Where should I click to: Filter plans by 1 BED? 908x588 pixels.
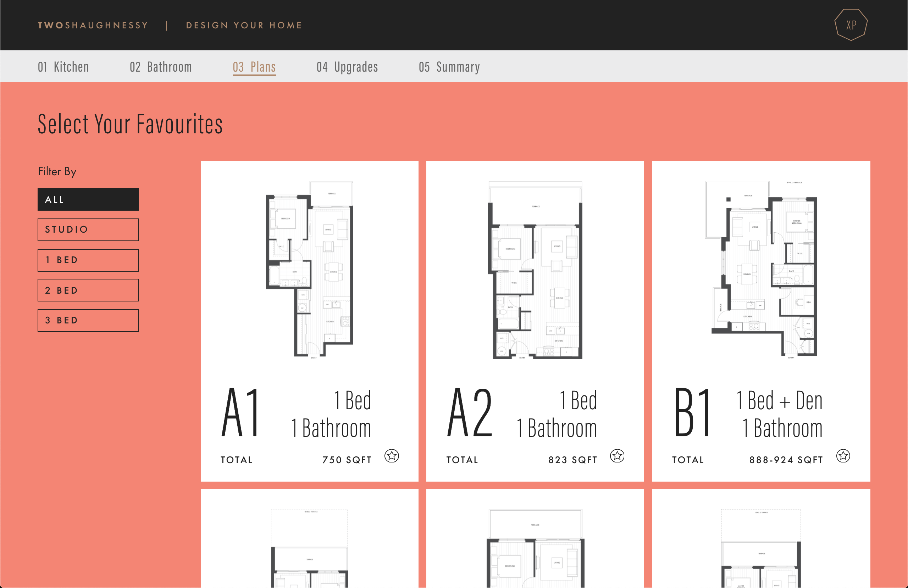88,260
